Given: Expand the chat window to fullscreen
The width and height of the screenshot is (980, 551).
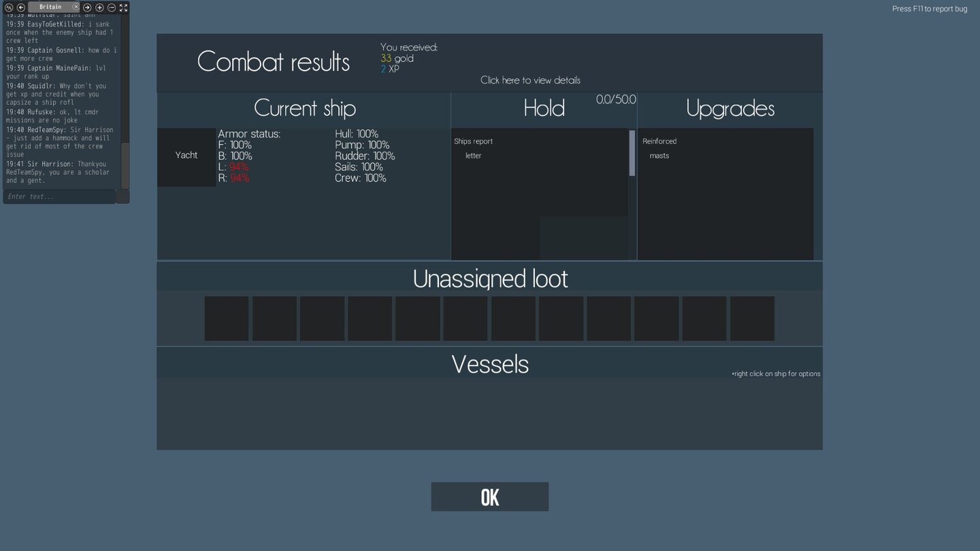Looking at the screenshot, I should [x=124, y=7].
